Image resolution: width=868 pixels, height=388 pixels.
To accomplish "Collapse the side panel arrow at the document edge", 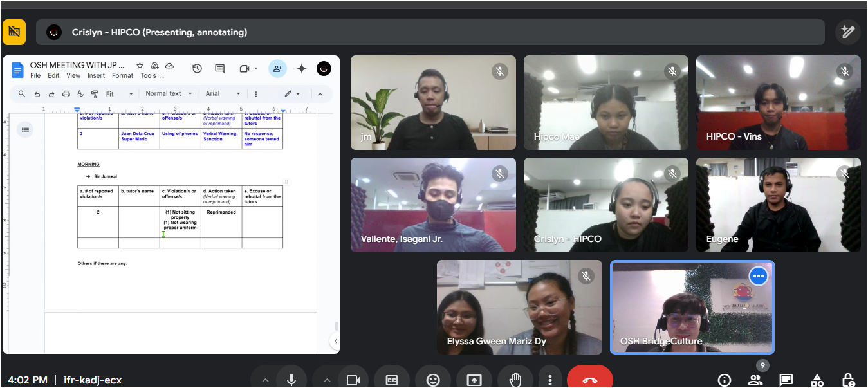I will (335, 341).
